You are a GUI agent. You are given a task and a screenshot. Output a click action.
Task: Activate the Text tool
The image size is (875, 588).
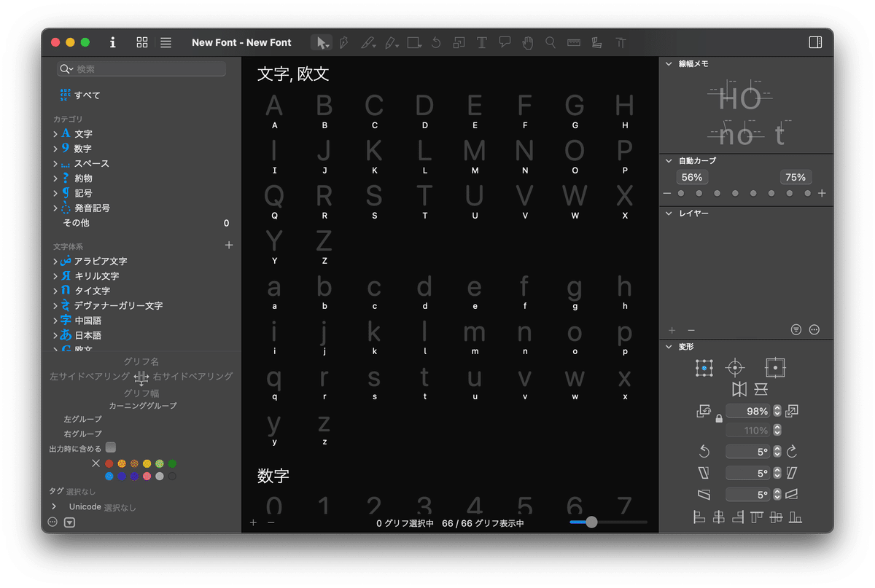pyautogui.click(x=481, y=42)
